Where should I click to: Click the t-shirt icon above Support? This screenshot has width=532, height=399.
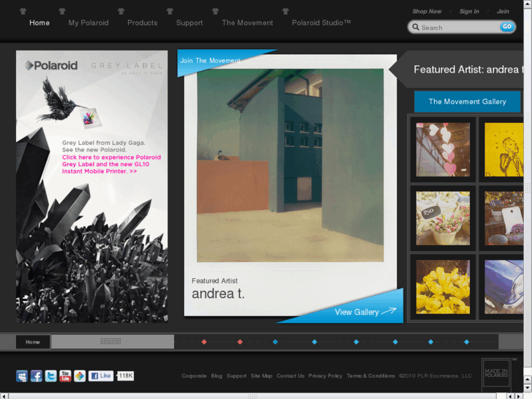coord(170,12)
